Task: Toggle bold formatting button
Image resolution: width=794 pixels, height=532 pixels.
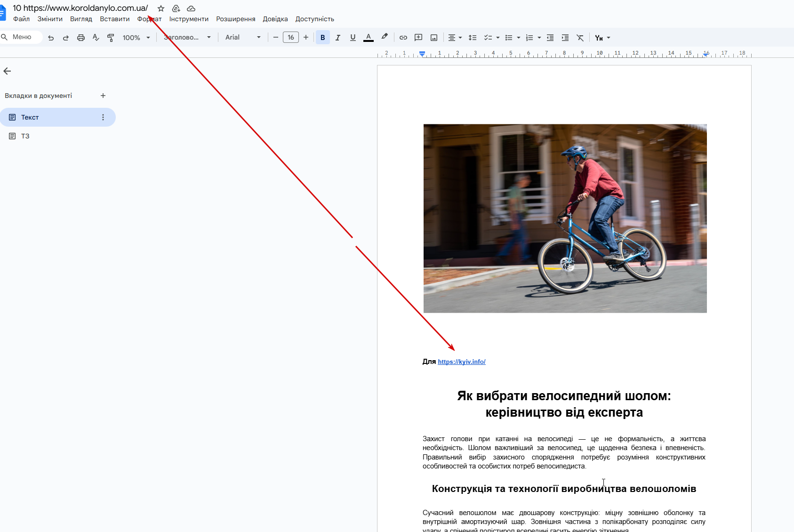Action: coord(323,38)
